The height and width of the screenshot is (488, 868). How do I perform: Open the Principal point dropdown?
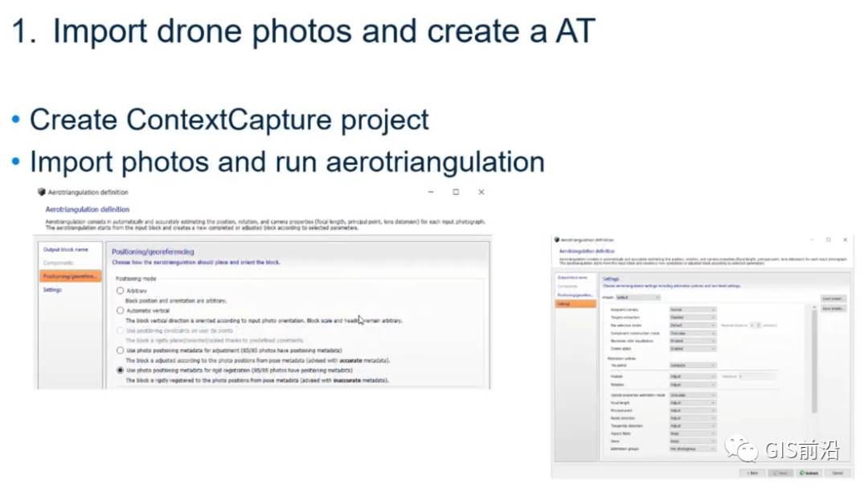[x=693, y=411]
